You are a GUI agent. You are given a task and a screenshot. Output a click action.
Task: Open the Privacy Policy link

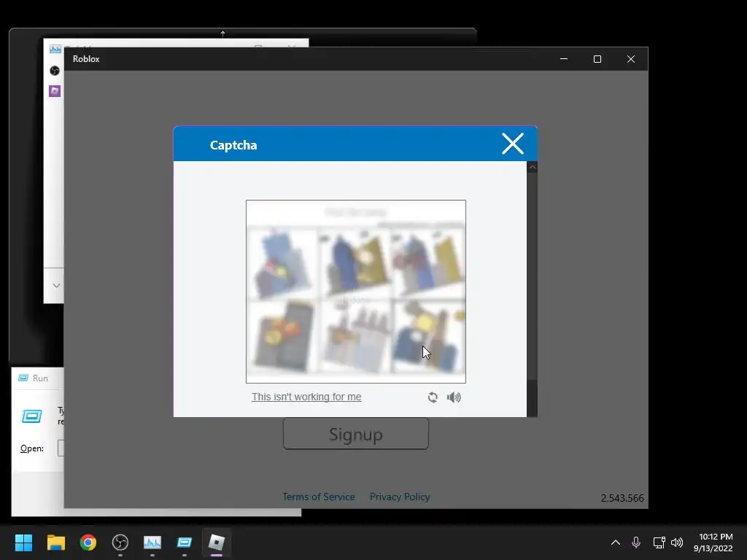400,497
